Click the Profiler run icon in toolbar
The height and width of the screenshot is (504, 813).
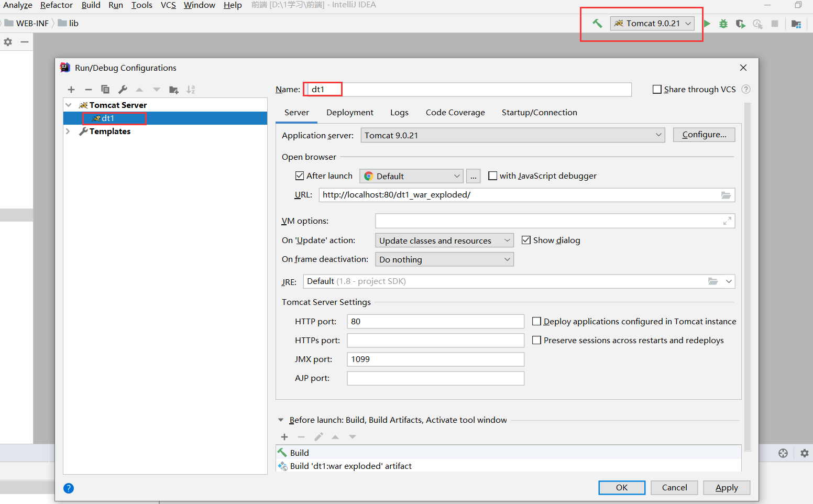coord(757,24)
